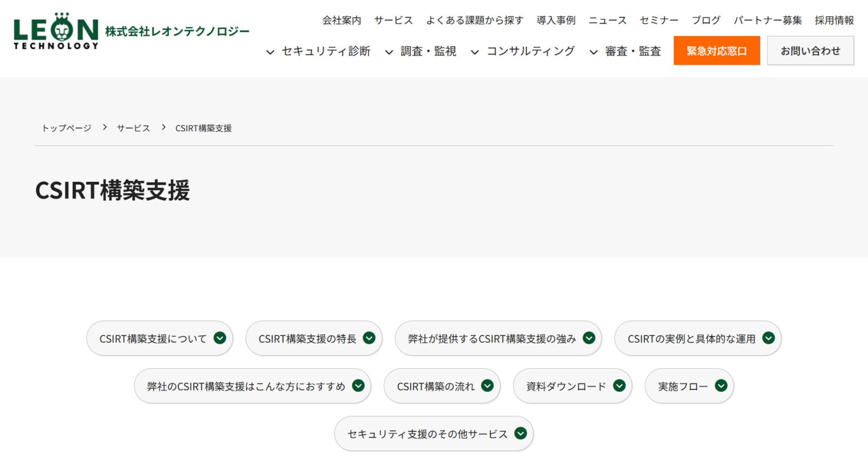Viewport: 868px width, 458px height.
Task: Open the 会社案内 menu item
Action: click(341, 20)
